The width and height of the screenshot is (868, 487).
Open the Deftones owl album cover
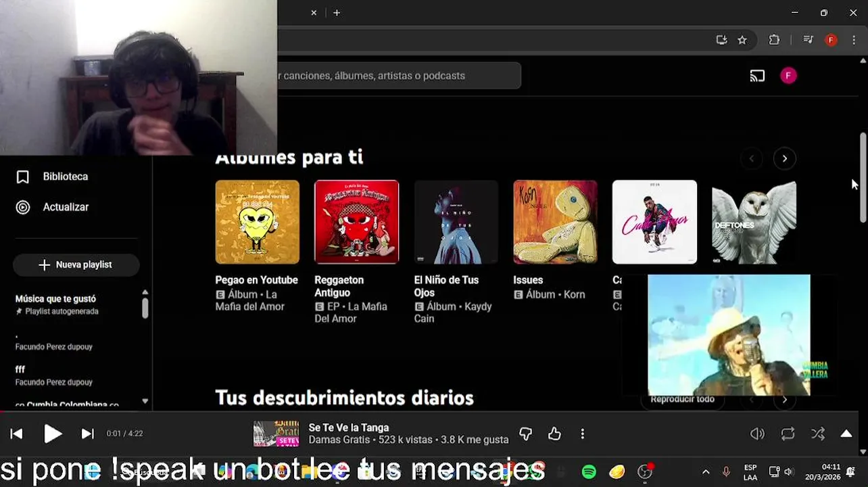coord(754,222)
